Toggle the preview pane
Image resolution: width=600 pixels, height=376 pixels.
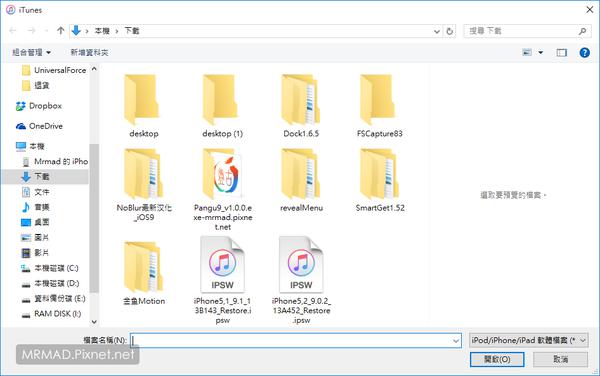click(x=561, y=52)
